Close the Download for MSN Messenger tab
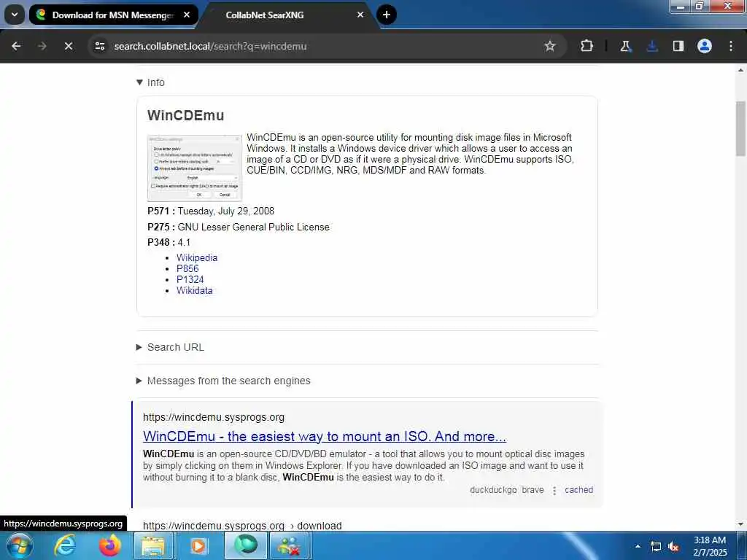747x560 pixels. point(187,15)
